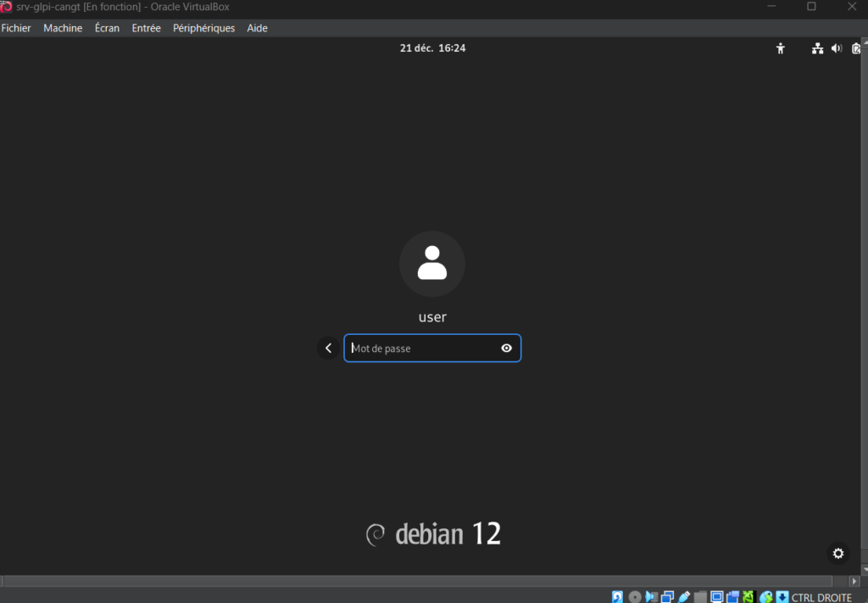868x603 pixels.
Task: Open the accessibility menu in top bar
Action: 781,49
